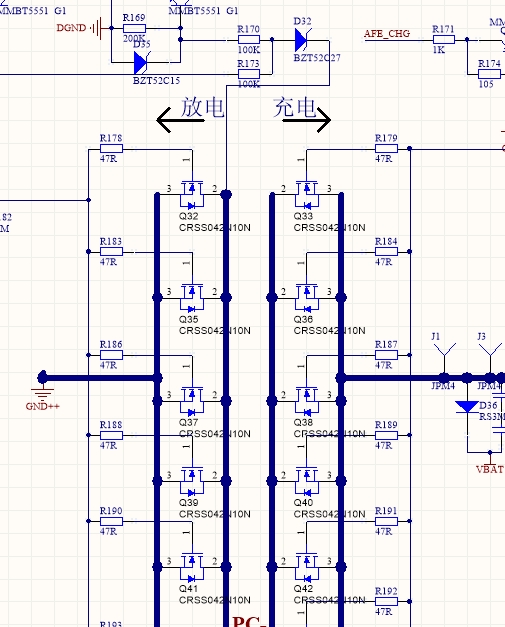Select the D32 zener diode symbol
This screenshot has height=627, width=505.
[x=302, y=40]
